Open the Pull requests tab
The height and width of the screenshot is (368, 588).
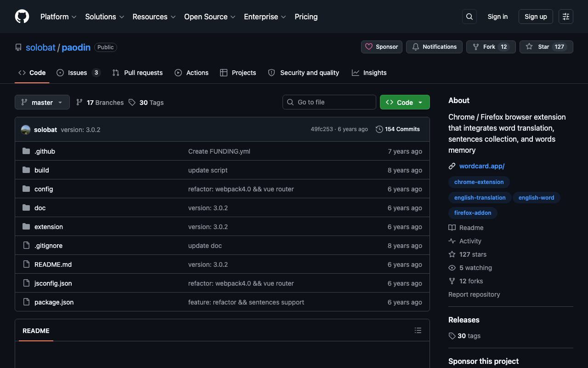tap(137, 73)
